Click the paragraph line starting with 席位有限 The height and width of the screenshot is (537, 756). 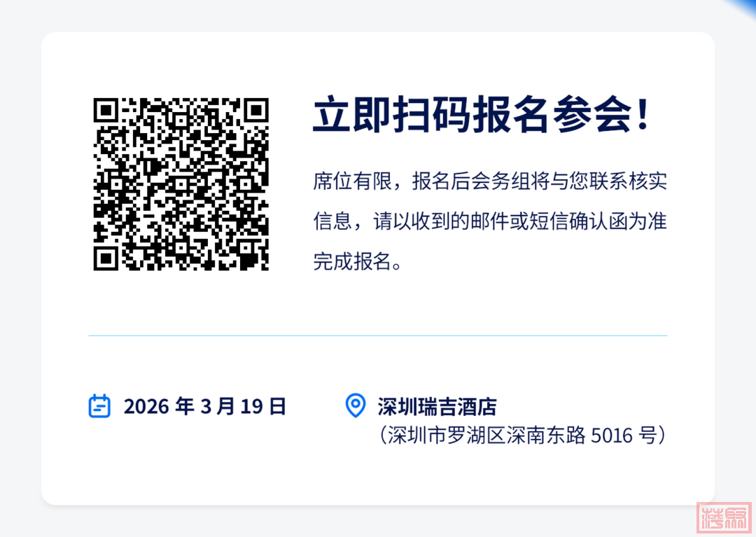pyautogui.click(x=490, y=181)
